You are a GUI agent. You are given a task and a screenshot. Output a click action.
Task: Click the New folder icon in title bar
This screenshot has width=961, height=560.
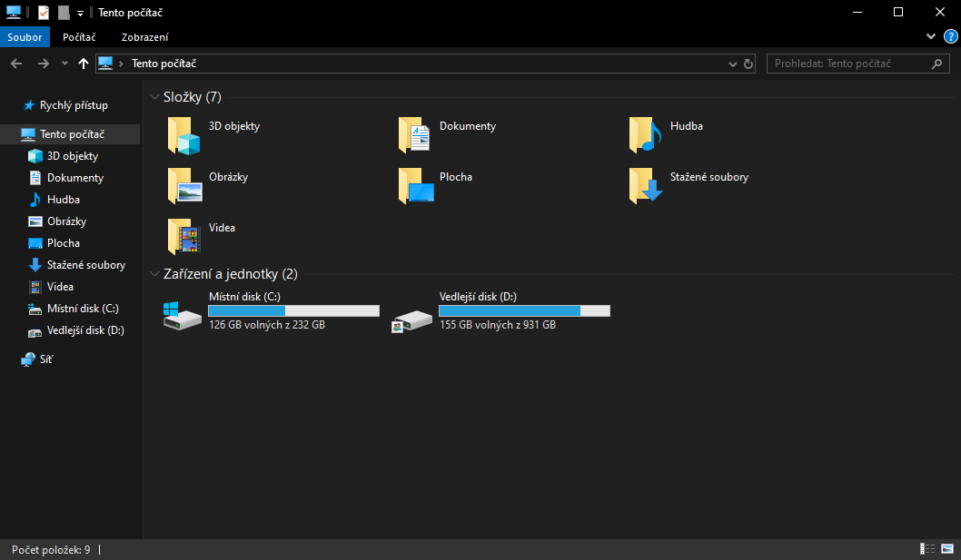click(64, 13)
